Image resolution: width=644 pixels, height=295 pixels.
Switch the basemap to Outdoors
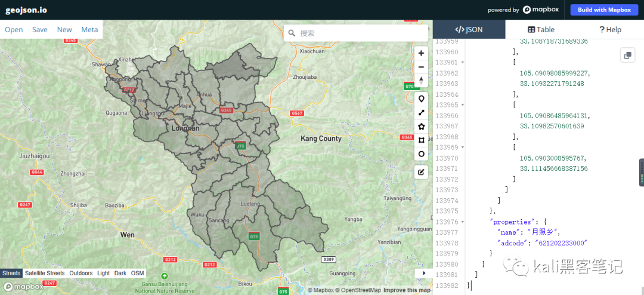[81, 273]
